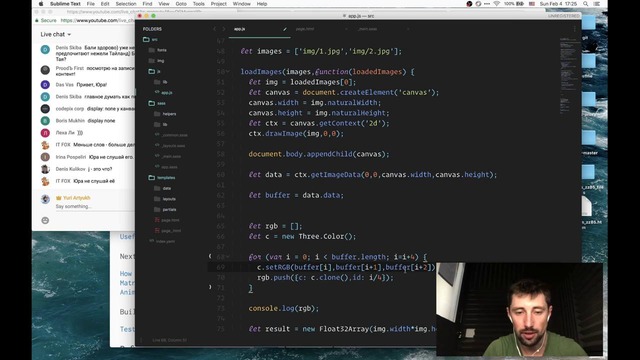Collapse the sass folder

[x=157, y=103]
